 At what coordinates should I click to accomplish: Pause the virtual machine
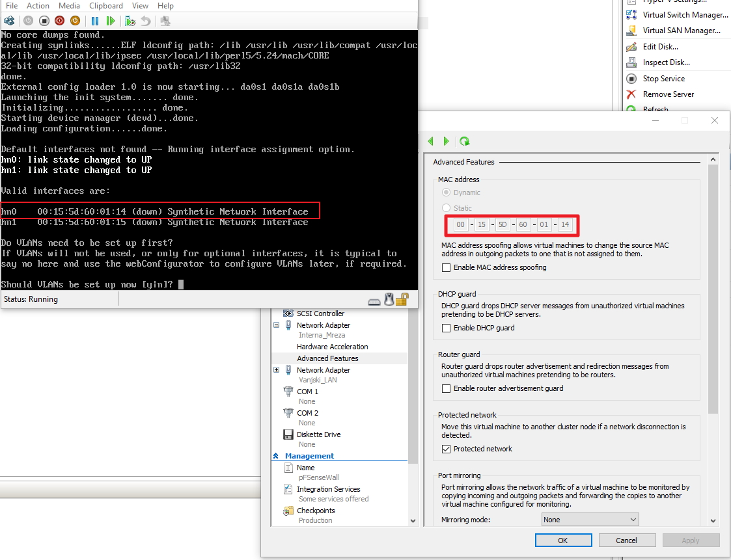95,21
